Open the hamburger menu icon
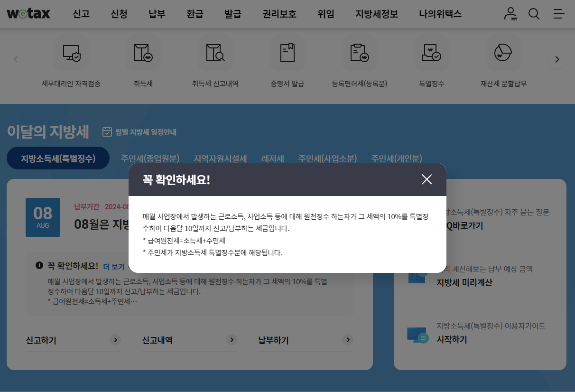Viewport: 575px width, 392px height. [558, 14]
